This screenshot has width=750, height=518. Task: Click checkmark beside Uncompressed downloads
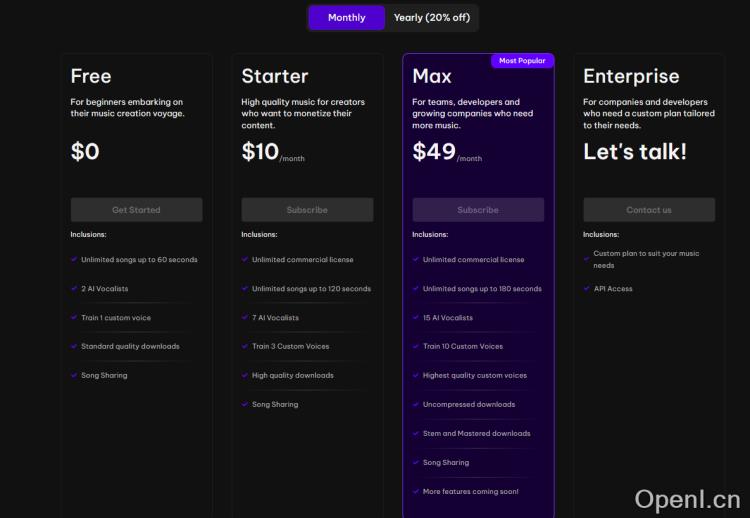(416, 404)
